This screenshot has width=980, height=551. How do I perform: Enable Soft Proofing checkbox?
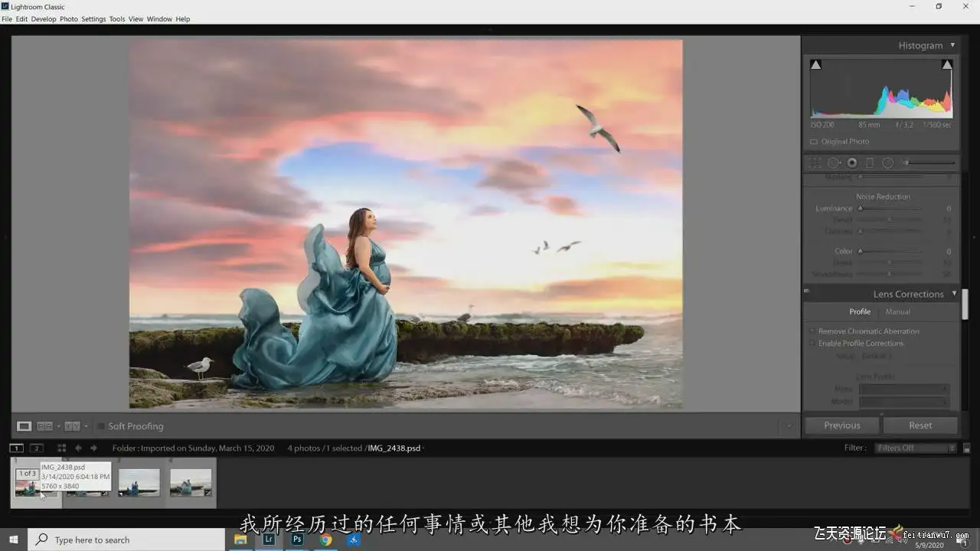tap(100, 426)
